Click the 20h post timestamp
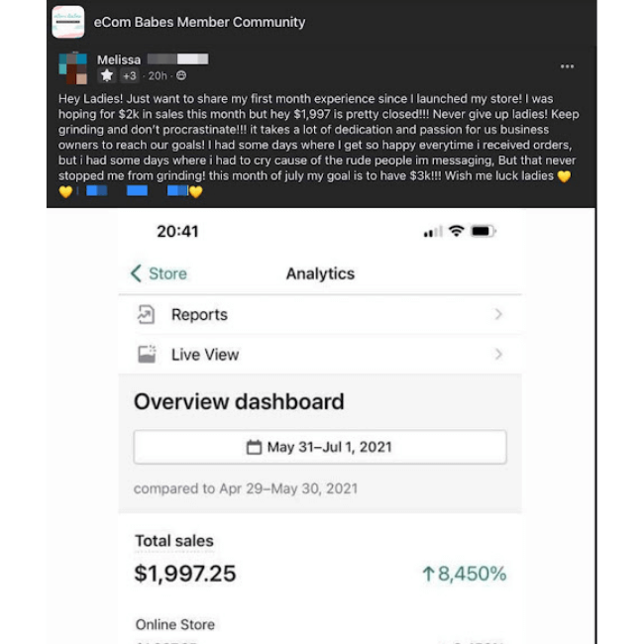The height and width of the screenshot is (644, 644). coord(158,76)
